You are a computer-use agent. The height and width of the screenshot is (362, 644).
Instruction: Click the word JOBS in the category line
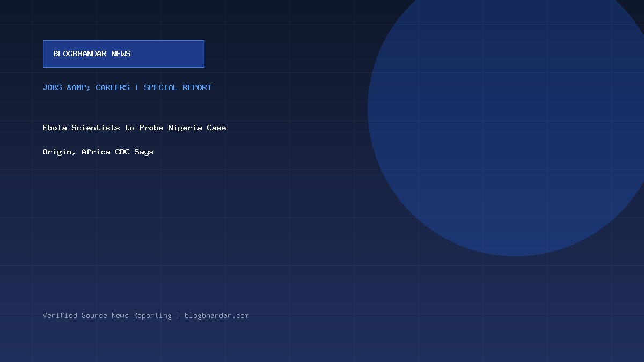click(x=53, y=87)
